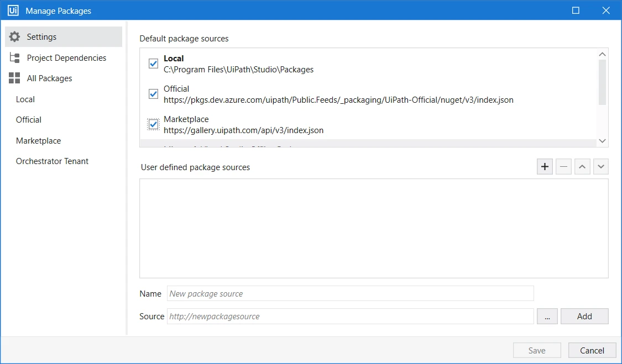Focus the Name field for a new package source
This screenshot has height=364, width=622.
[351, 293]
